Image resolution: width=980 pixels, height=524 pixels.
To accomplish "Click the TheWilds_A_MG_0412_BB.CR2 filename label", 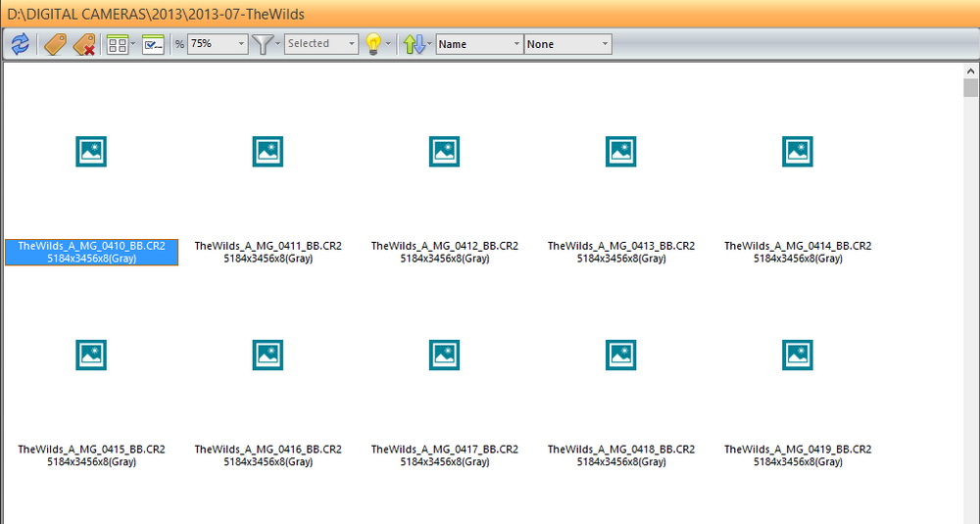I will pyautogui.click(x=444, y=246).
